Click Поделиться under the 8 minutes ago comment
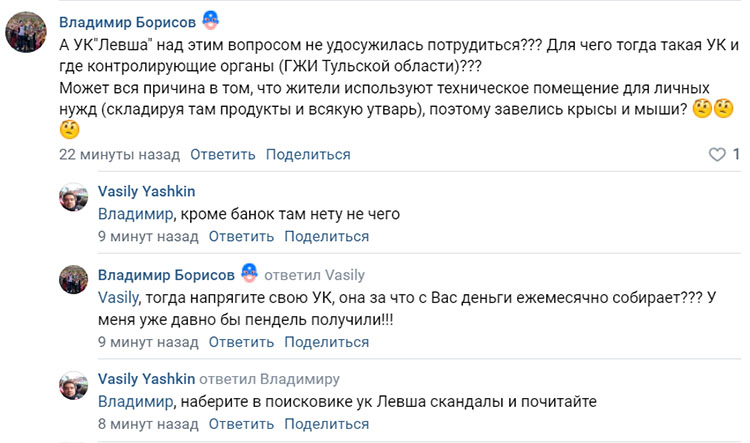Image resolution: width=750 pixels, height=443 pixels. [329, 424]
